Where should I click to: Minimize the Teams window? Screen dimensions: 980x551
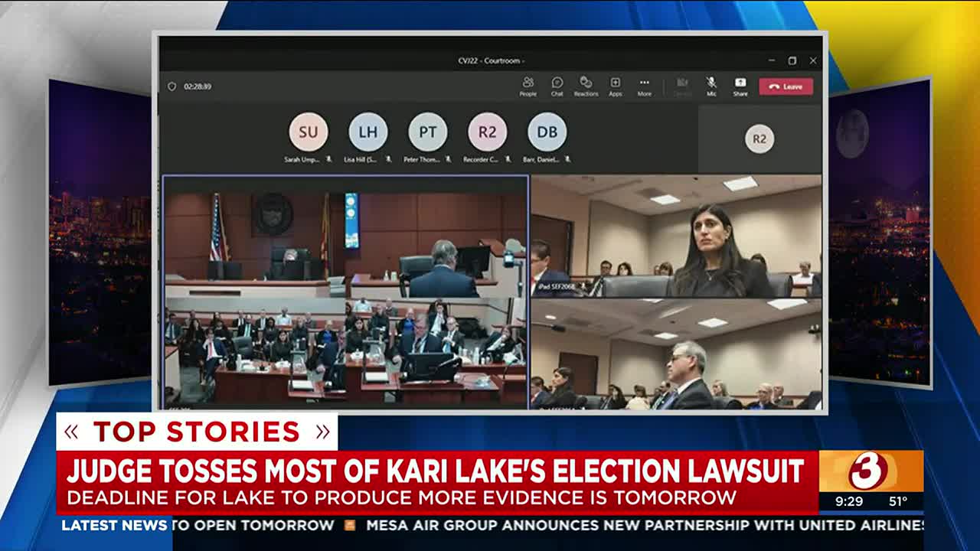pos(772,60)
